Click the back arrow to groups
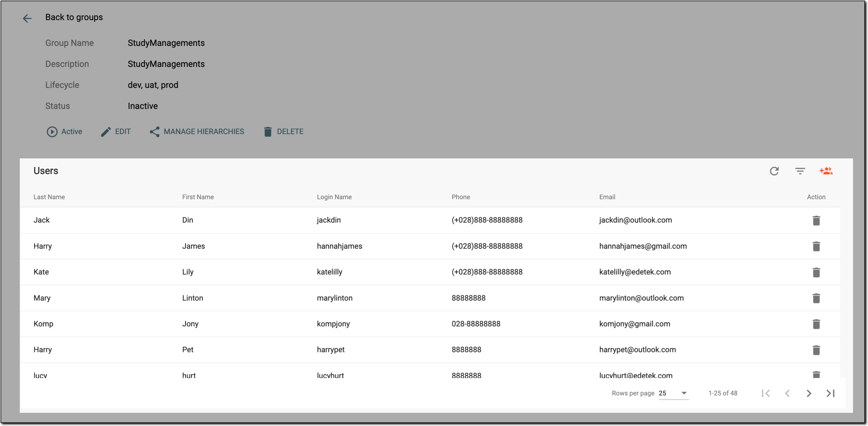The height and width of the screenshot is (426, 868). 27,18
